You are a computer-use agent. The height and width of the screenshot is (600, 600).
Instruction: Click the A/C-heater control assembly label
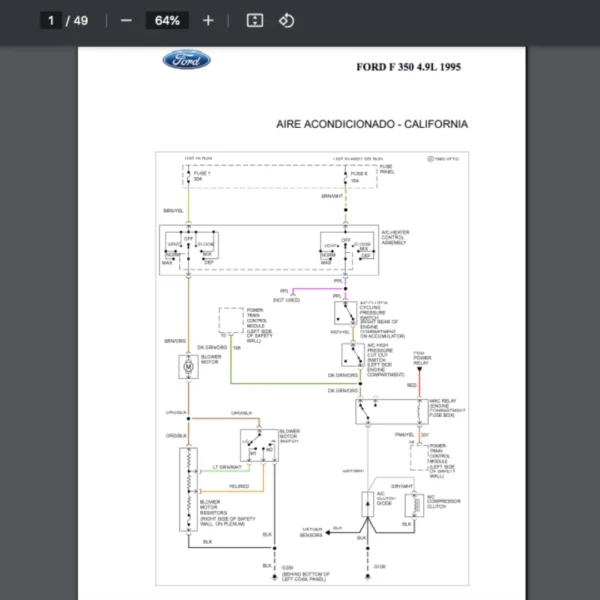point(398,240)
